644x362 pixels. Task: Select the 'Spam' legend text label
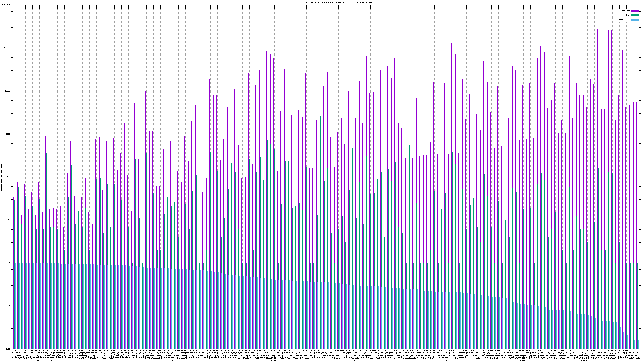[x=628, y=15]
